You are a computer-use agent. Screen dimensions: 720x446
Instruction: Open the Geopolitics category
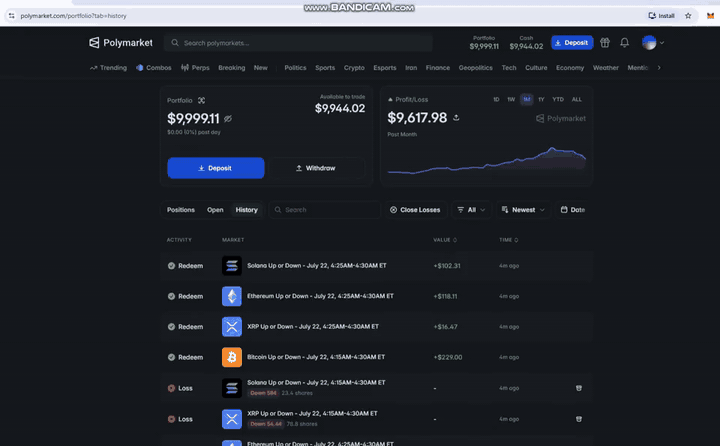coord(476,68)
